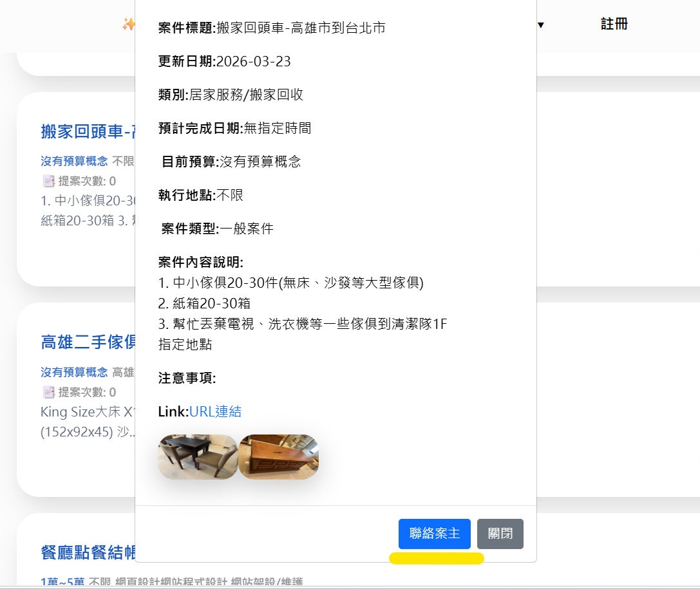View the wooden cabinet thumbnail
Image resolution: width=700 pixels, height=589 pixels.
tap(279, 457)
